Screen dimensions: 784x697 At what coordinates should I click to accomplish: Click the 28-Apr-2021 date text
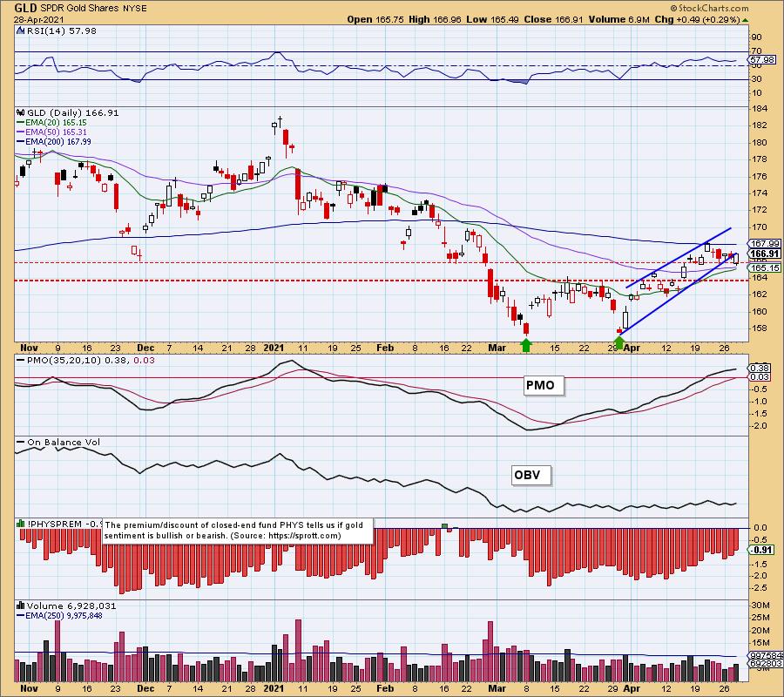(38, 20)
